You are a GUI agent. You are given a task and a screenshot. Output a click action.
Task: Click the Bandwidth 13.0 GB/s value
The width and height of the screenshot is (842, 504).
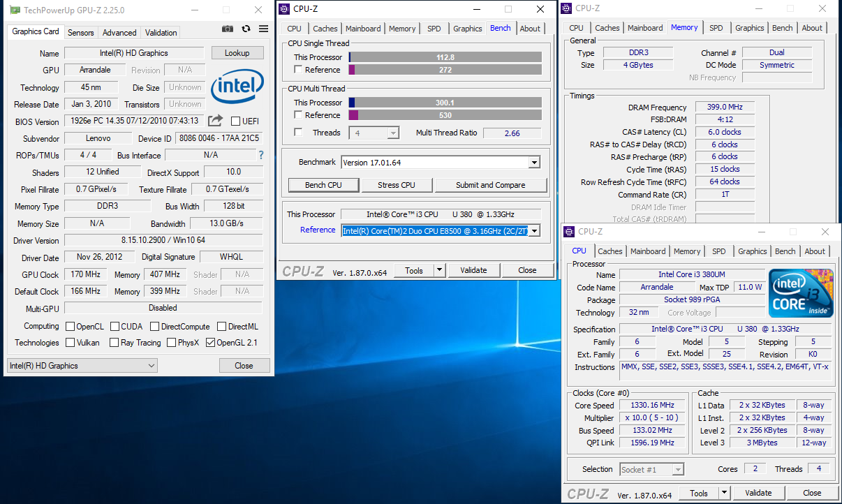[x=227, y=223]
